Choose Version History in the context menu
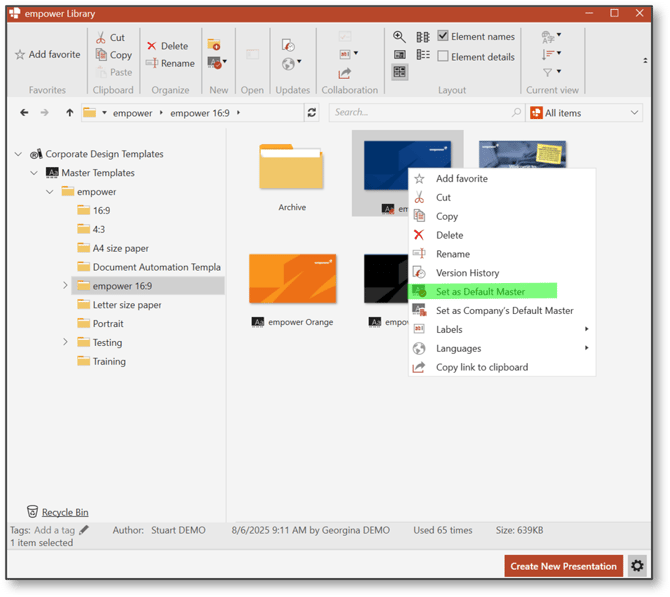 tap(502, 273)
